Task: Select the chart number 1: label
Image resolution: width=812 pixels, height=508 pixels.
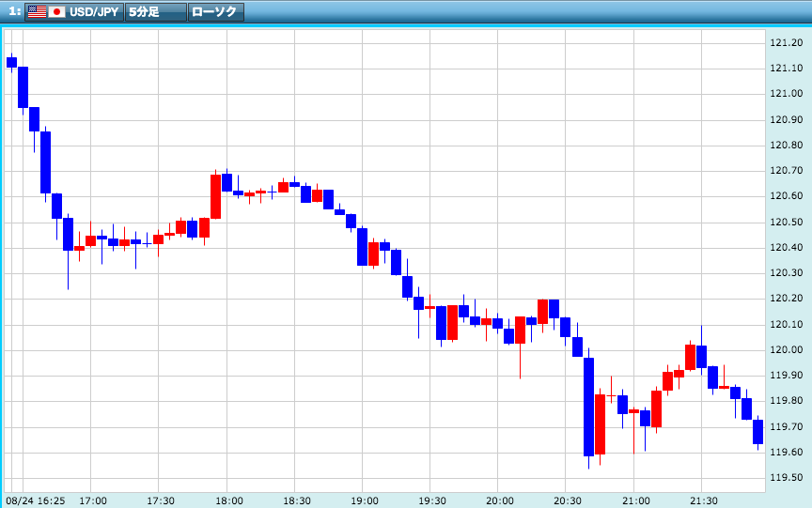Action: (14, 11)
